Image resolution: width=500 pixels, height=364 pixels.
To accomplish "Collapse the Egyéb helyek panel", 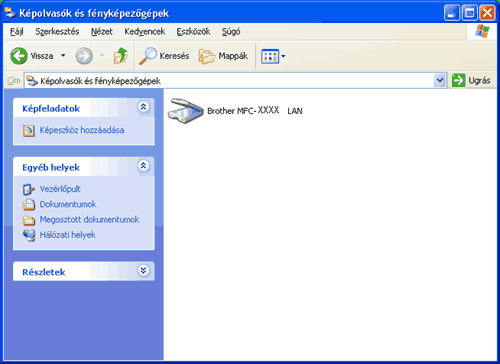I will click(143, 166).
